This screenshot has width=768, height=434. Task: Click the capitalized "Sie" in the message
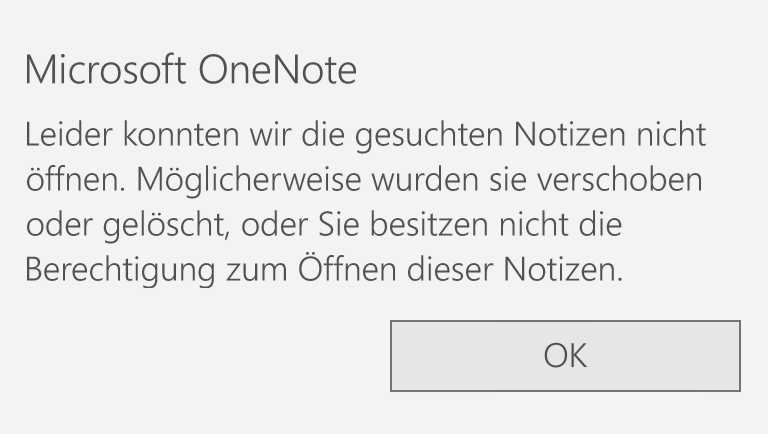click(x=338, y=224)
